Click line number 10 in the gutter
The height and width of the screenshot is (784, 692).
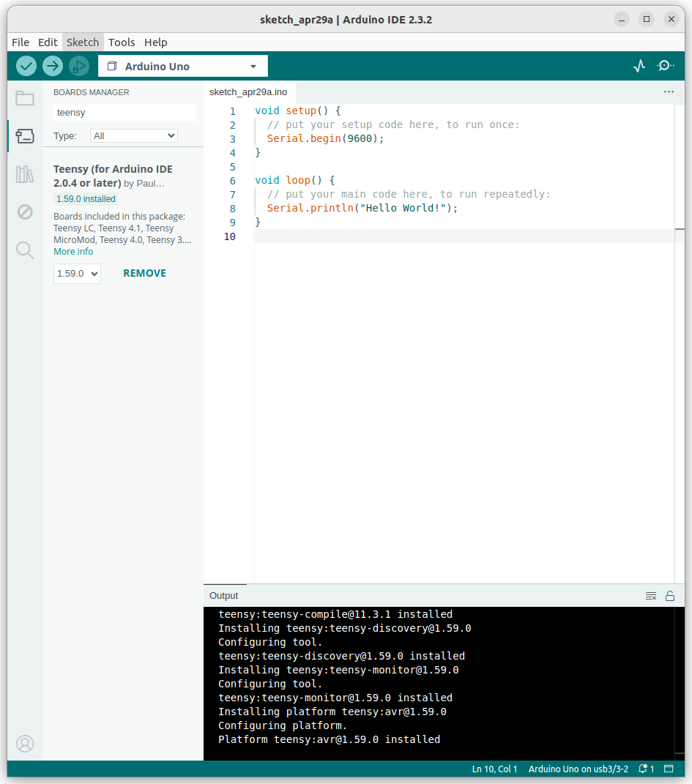pyautogui.click(x=229, y=236)
